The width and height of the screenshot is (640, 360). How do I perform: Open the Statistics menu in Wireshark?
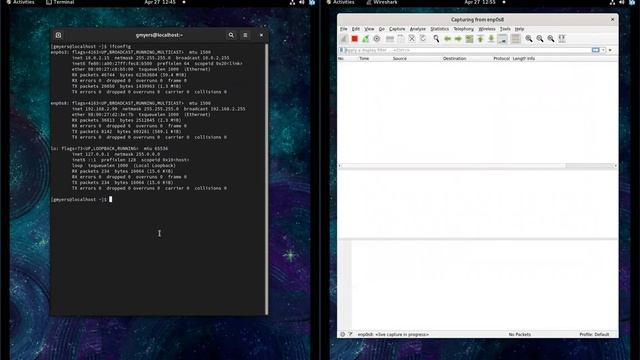pyautogui.click(x=440, y=29)
